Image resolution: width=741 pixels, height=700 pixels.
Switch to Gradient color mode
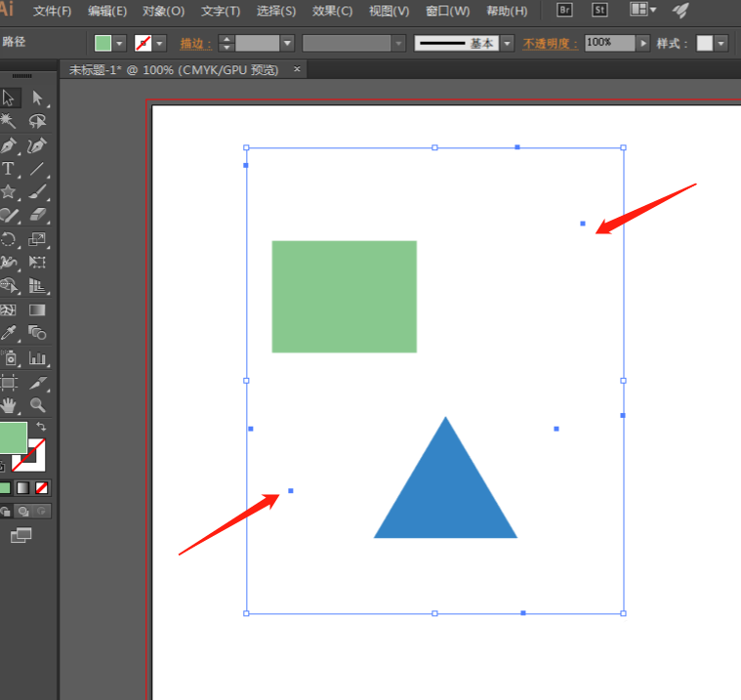point(23,487)
